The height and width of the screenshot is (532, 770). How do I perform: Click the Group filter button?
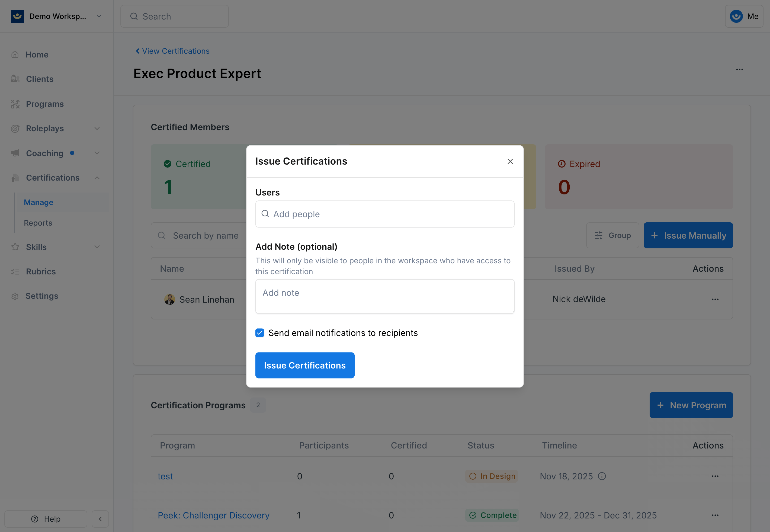click(612, 235)
